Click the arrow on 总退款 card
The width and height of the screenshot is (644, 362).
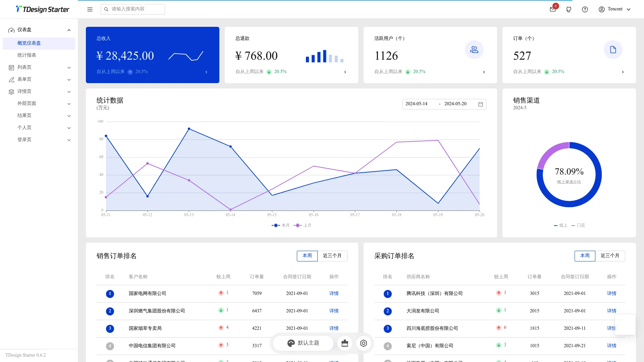click(345, 72)
